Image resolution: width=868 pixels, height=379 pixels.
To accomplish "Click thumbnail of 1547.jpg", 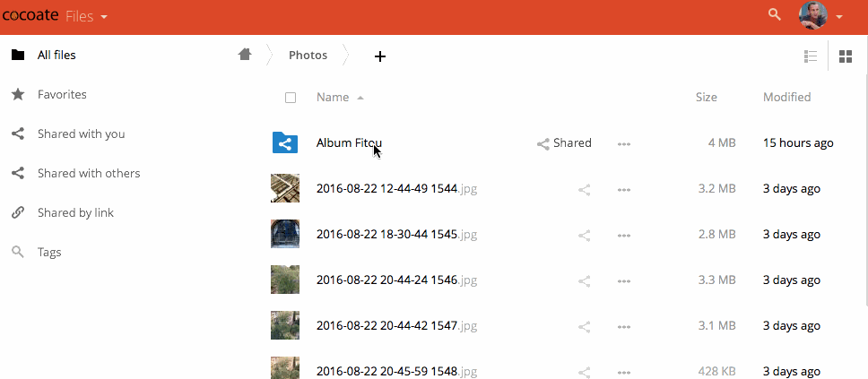I will 285,325.
